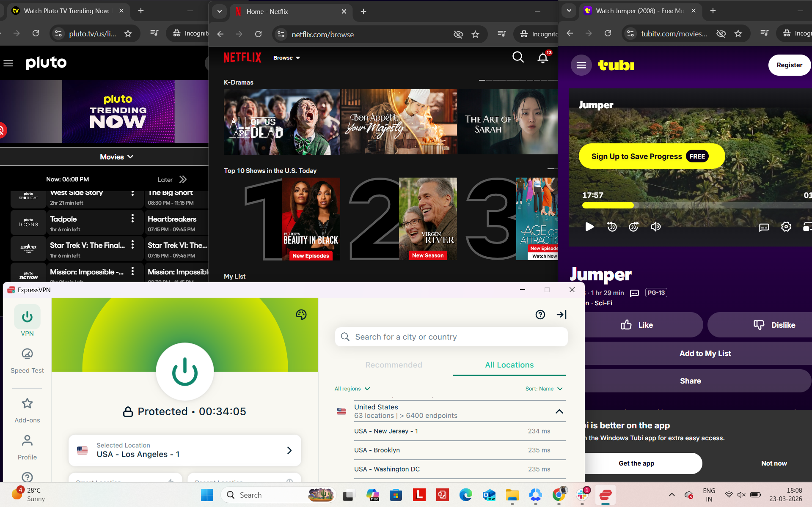Open File Explorer from taskbar
Image resolution: width=812 pixels, height=507 pixels.
(x=512, y=495)
